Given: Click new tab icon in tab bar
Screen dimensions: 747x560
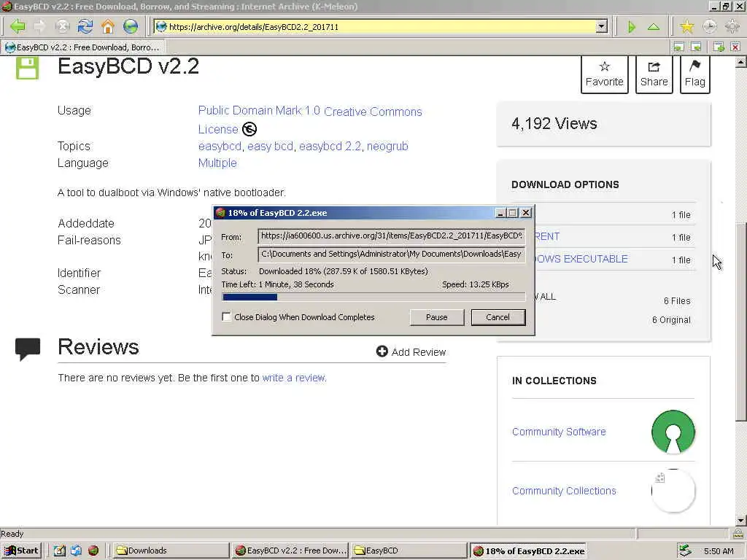Looking at the screenshot, I should [x=719, y=47].
